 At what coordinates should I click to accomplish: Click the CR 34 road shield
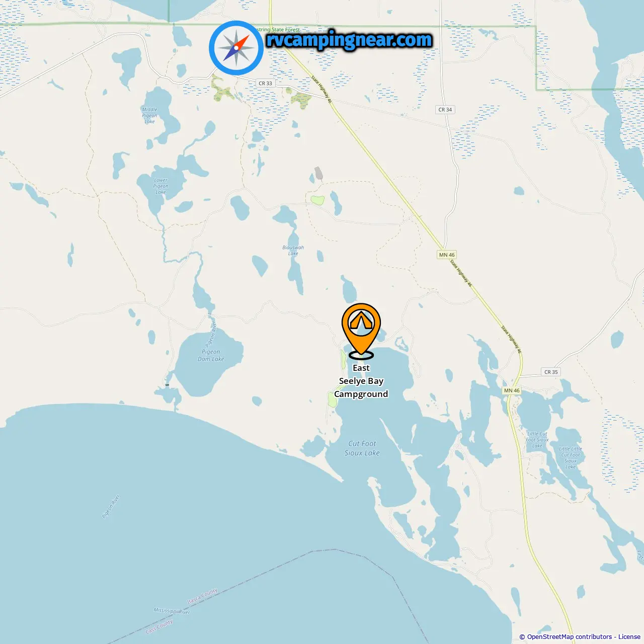(445, 110)
